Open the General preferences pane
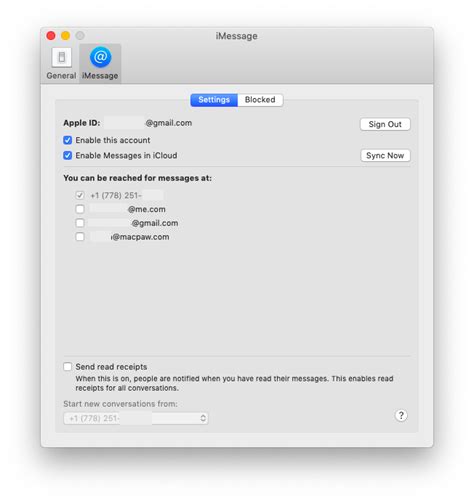The width and height of the screenshot is (474, 501). (x=61, y=63)
